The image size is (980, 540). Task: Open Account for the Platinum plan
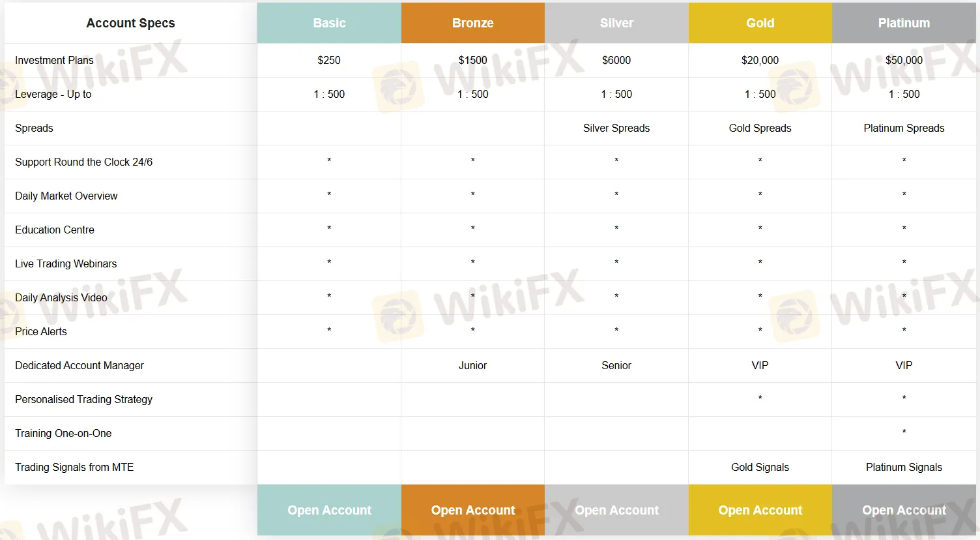[x=904, y=510]
